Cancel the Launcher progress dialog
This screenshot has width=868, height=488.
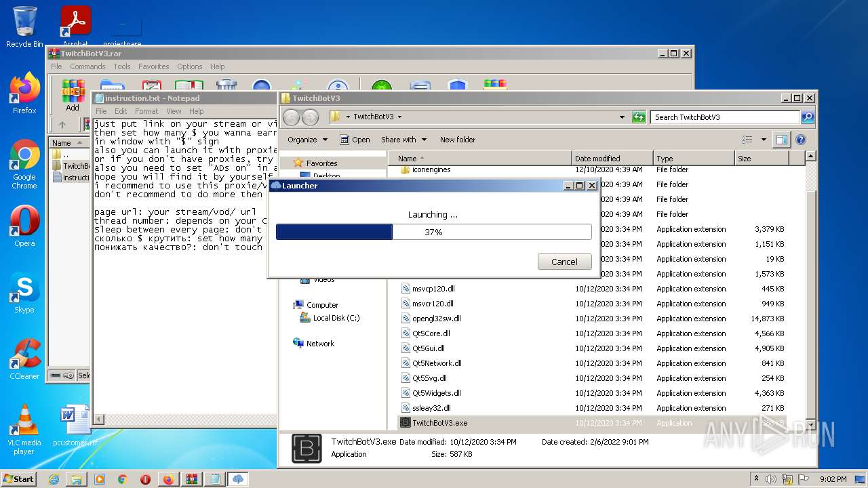point(564,262)
